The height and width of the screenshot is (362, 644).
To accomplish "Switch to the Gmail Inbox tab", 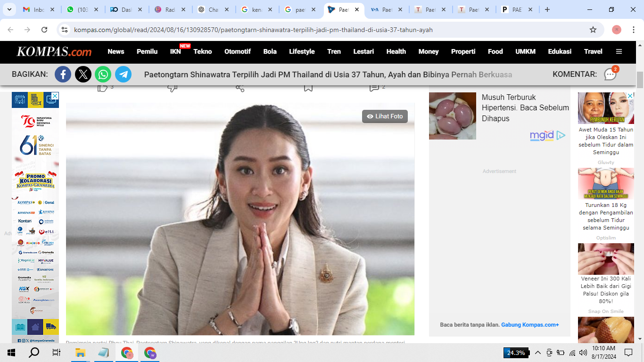I will pyautogui.click(x=39, y=9).
